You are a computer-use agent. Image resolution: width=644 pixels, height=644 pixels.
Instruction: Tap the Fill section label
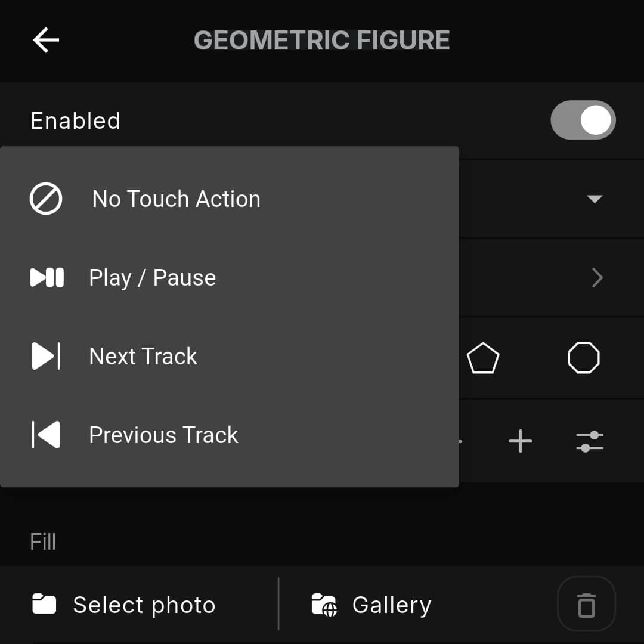tap(42, 541)
